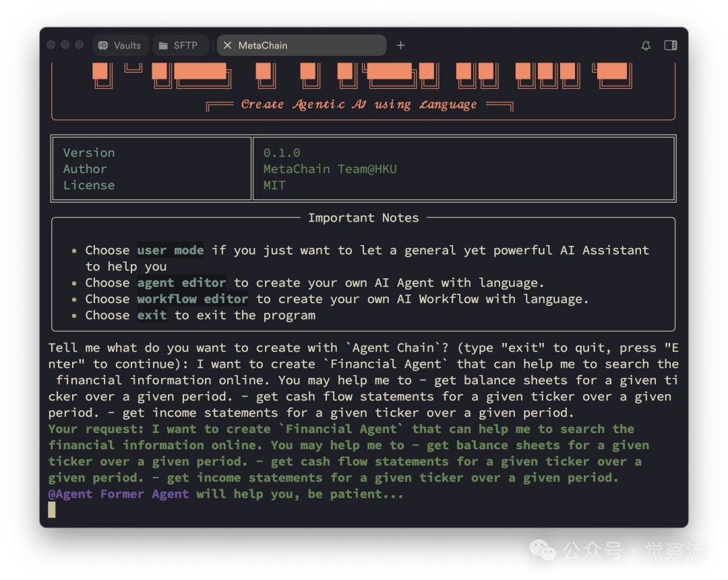Click the 'Your request:' green text
The width and height of the screenshot is (728, 580).
[96, 429]
